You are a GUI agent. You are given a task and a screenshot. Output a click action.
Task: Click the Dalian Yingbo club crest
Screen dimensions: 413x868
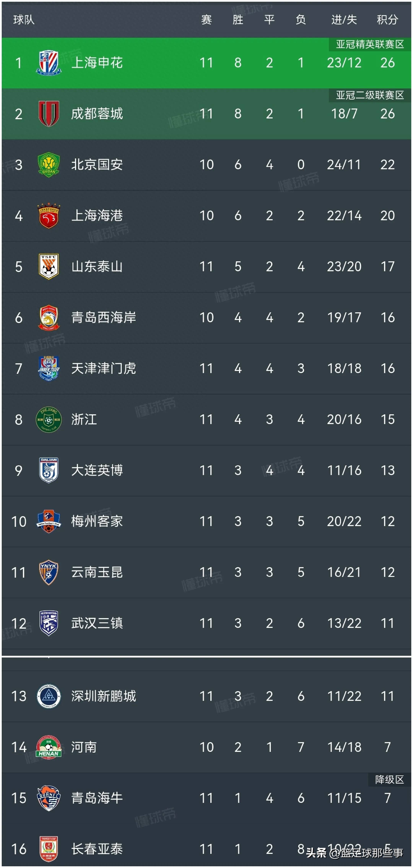click(x=49, y=470)
